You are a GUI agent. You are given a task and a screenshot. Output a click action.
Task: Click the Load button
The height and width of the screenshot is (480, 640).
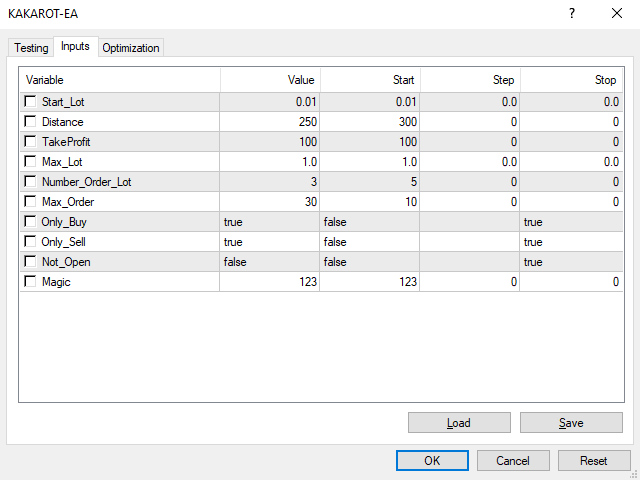tap(459, 422)
